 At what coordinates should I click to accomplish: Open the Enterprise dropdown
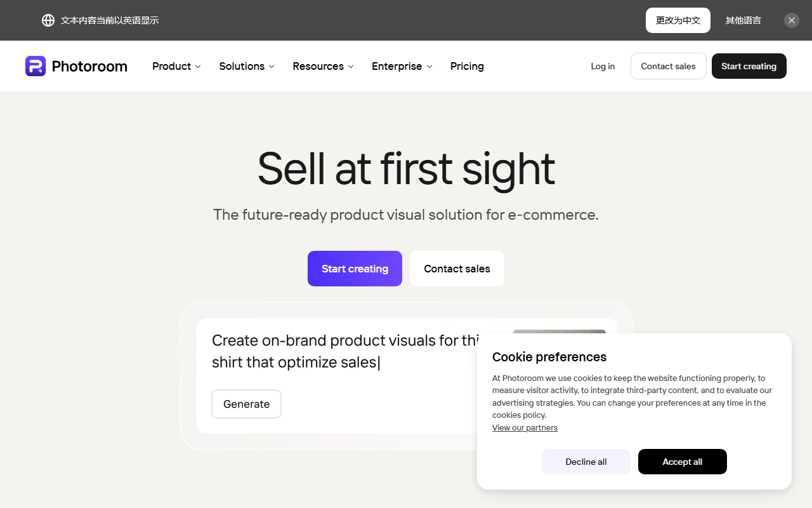click(x=402, y=66)
